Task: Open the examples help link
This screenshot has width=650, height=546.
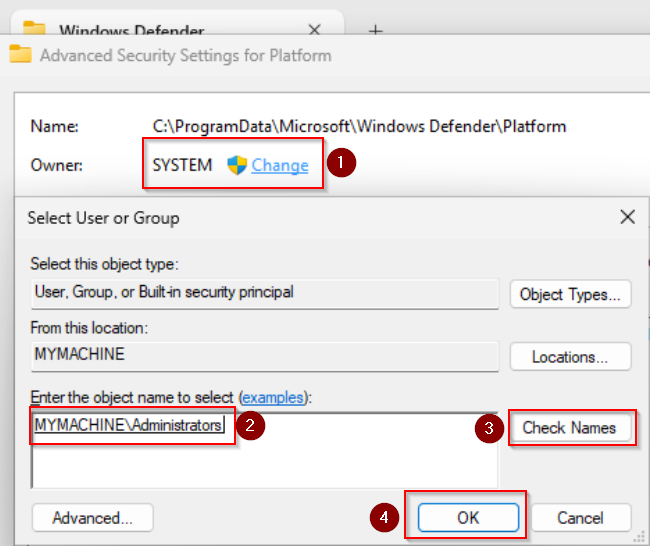Action: [x=273, y=398]
